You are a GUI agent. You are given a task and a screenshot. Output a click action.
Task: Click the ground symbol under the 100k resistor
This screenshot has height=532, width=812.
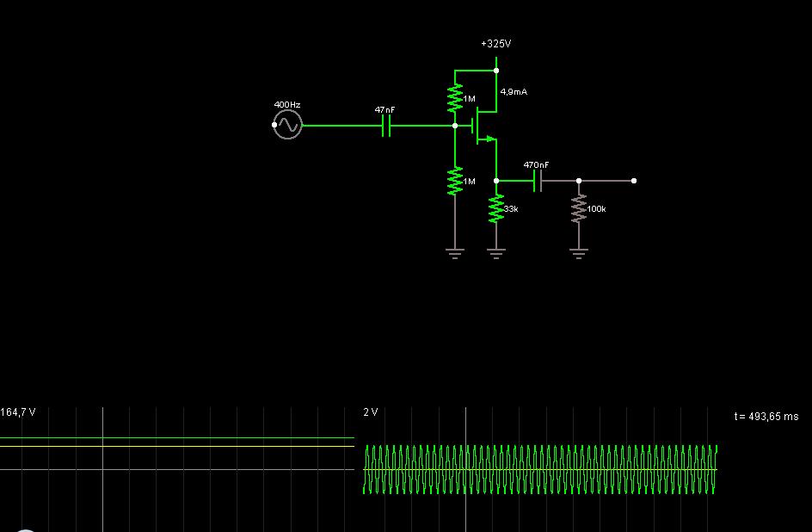coord(579,252)
